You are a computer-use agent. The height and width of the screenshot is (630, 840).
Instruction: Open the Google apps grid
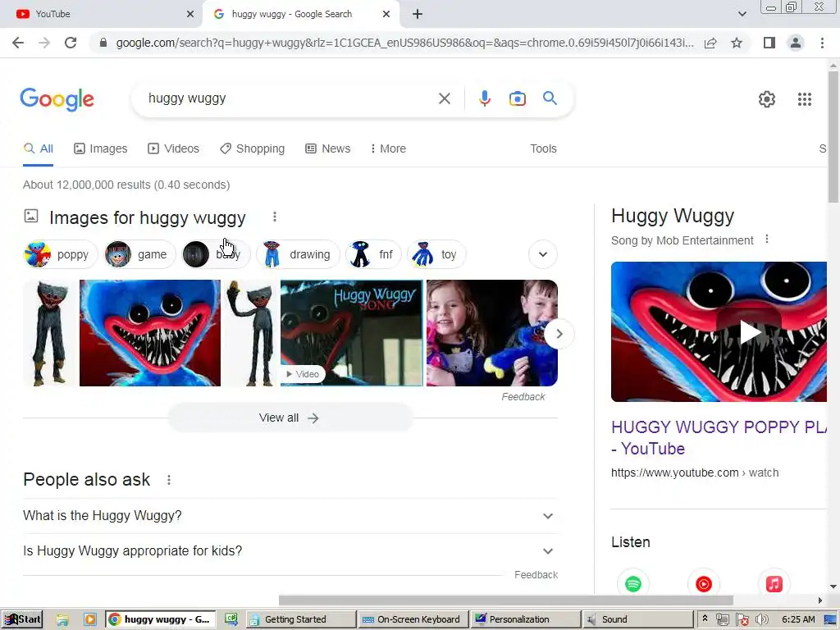click(804, 99)
